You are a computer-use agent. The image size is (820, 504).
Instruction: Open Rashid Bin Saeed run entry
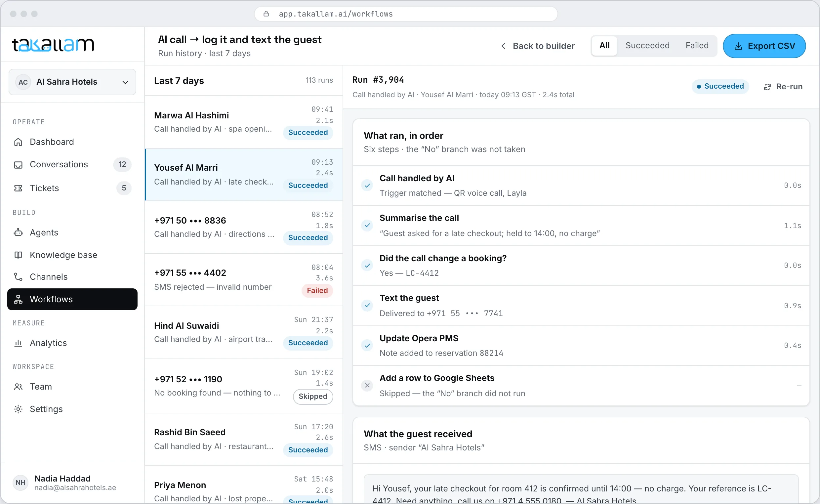(244, 439)
